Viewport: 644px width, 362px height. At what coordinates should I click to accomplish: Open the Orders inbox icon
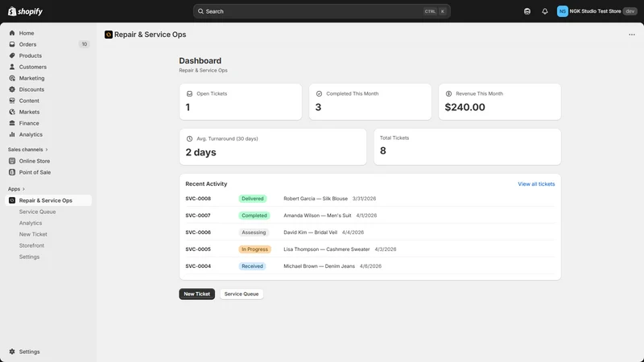[x=12, y=44]
